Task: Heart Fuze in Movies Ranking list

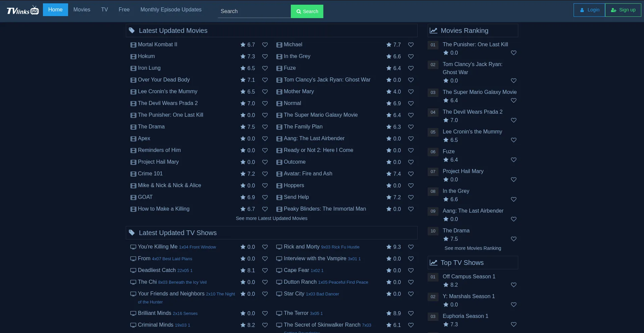Action: pyautogui.click(x=514, y=160)
